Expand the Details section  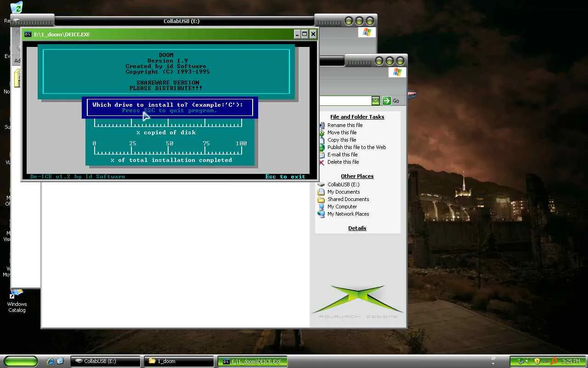(x=357, y=228)
